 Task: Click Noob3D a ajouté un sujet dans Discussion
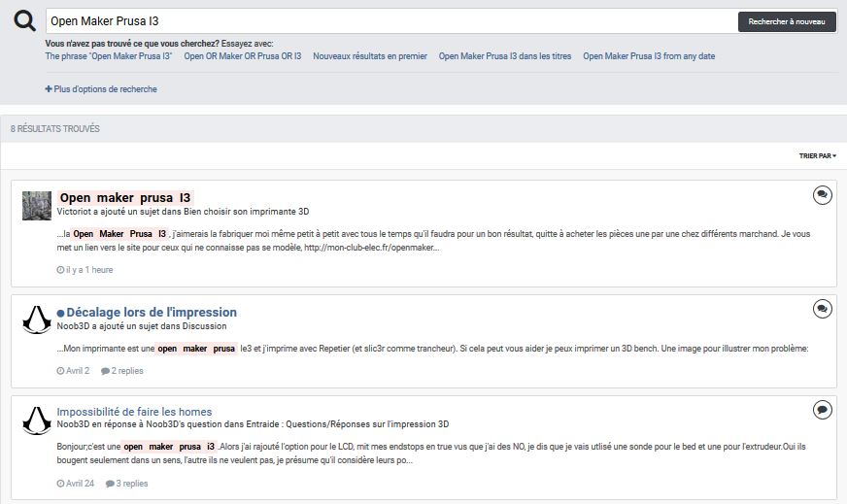click(x=142, y=326)
